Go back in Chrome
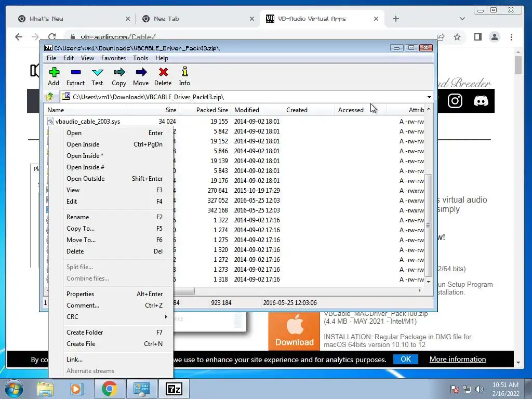The image size is (532, 399). click(x=19, y=37)
